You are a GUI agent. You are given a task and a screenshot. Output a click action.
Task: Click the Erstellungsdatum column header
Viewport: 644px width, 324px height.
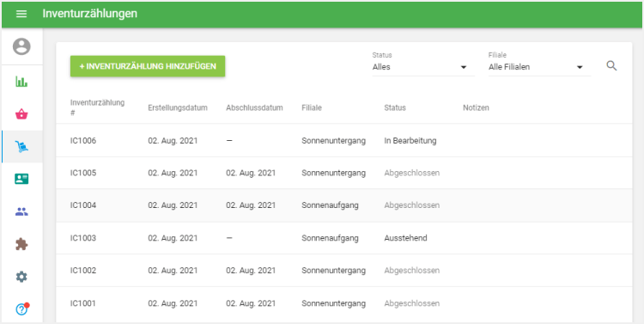click(178, 107)
